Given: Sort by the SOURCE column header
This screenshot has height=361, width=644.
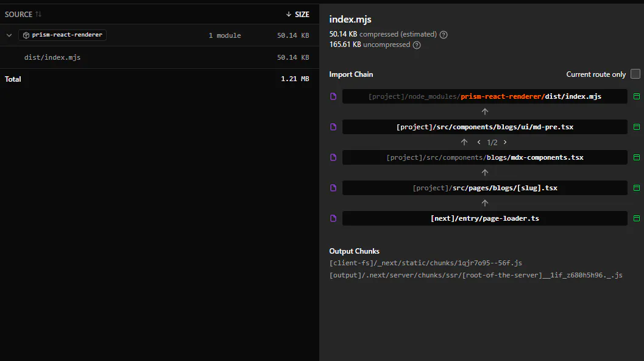Looking at the screenshot, I should [18, 15].
